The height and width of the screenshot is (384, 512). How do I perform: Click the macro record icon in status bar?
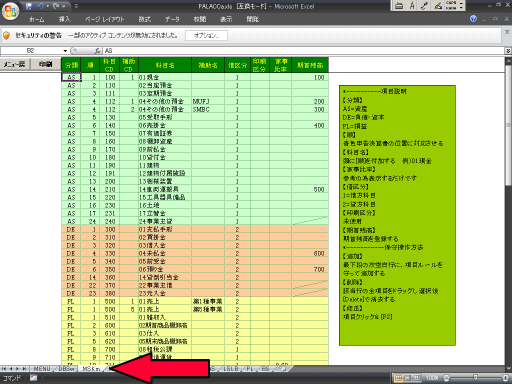pos(33,378)
